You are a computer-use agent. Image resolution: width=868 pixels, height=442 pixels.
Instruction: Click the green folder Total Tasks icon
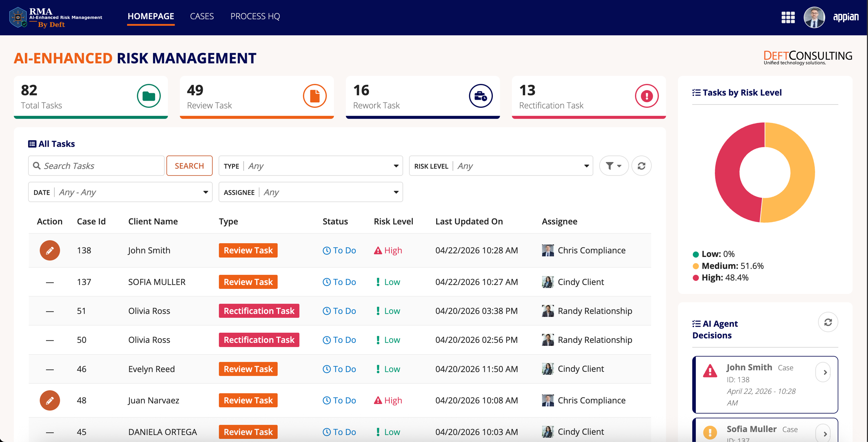point(149,96)
